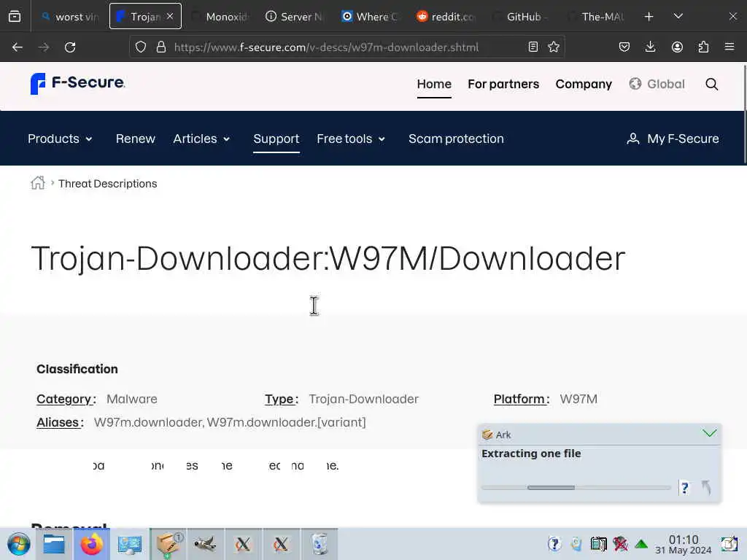Open the Firefox account icon
The height and width of the screenshot is (560, 747).
pyautogui.click(x=677, y=47)
